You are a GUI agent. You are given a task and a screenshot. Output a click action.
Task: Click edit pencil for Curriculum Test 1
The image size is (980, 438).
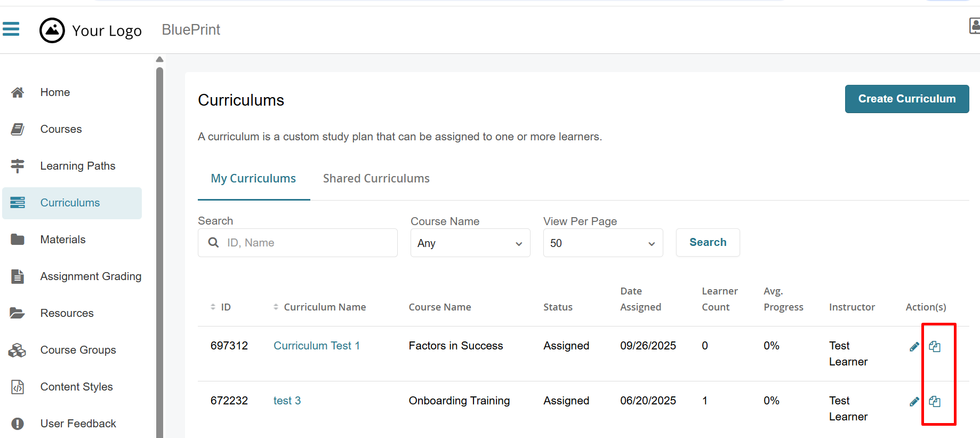(x=914, y=347)
